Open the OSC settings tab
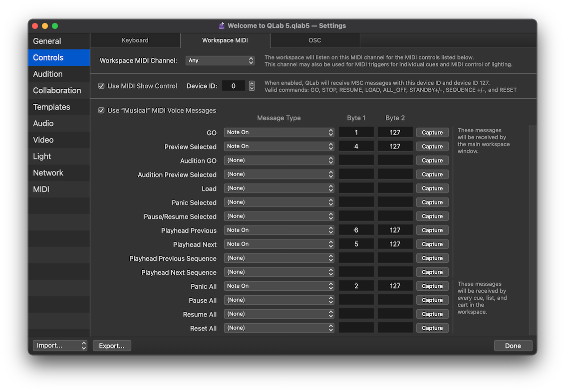Screen dimensions: 565x392 (314, 40)
